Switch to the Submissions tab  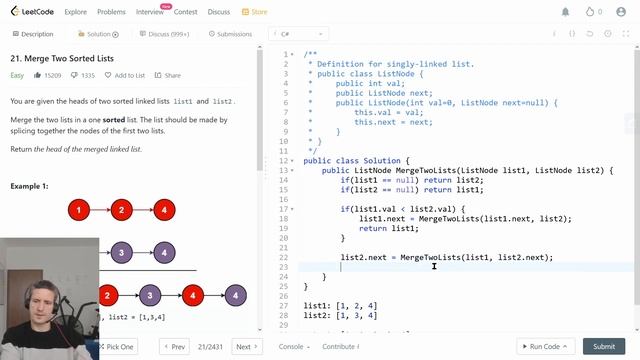[230, 34]
